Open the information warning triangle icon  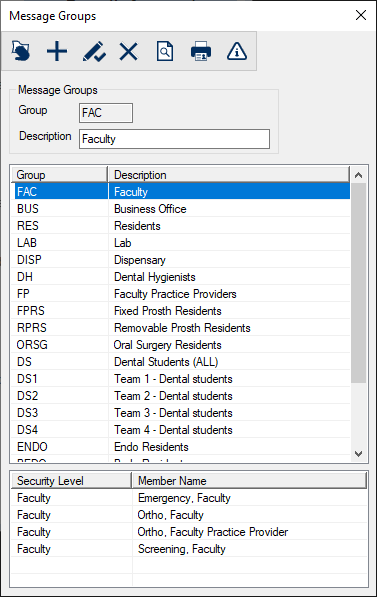[x=237, y=51]
